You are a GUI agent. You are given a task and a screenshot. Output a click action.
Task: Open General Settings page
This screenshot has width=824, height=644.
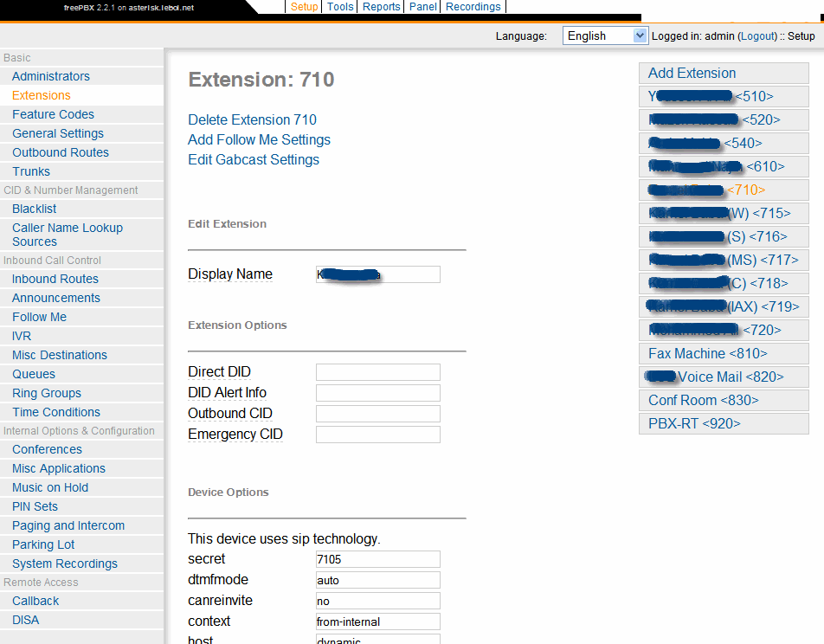58,133
